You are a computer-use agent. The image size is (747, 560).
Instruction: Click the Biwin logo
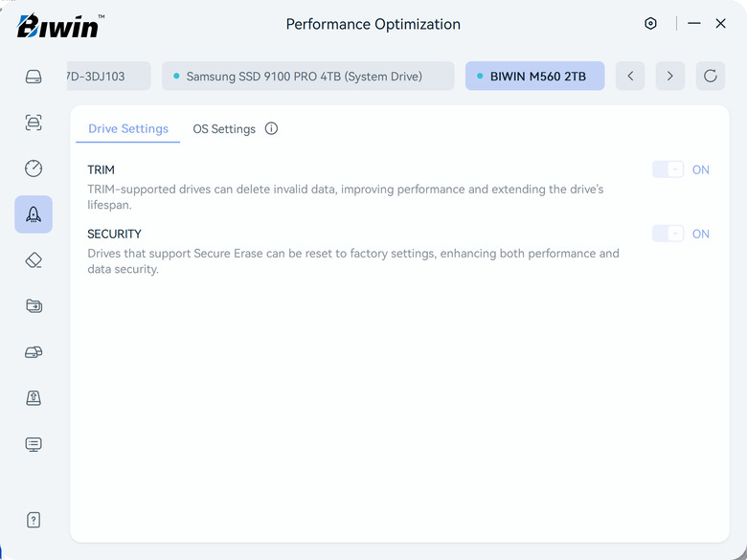pos(60,26)
